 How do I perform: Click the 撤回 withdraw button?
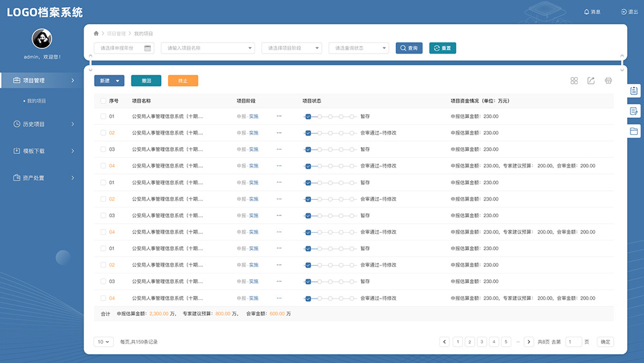(x=146, y=81)
